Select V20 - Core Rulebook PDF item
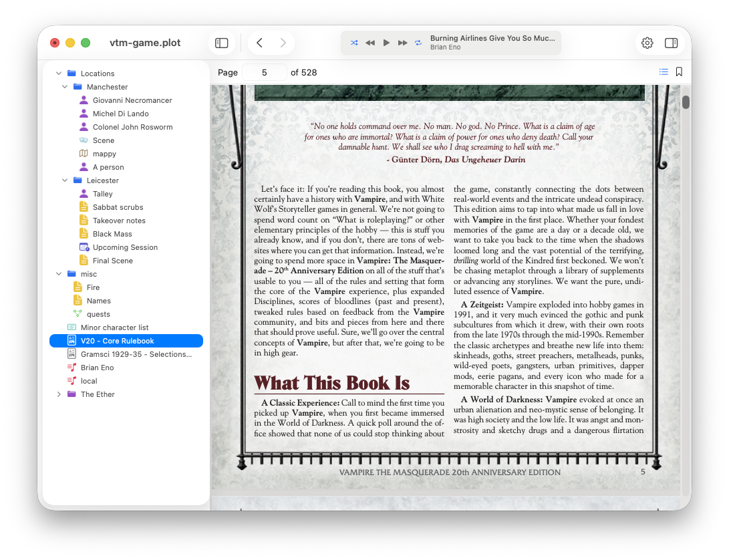The image size is (729, 560). [126, 341]
